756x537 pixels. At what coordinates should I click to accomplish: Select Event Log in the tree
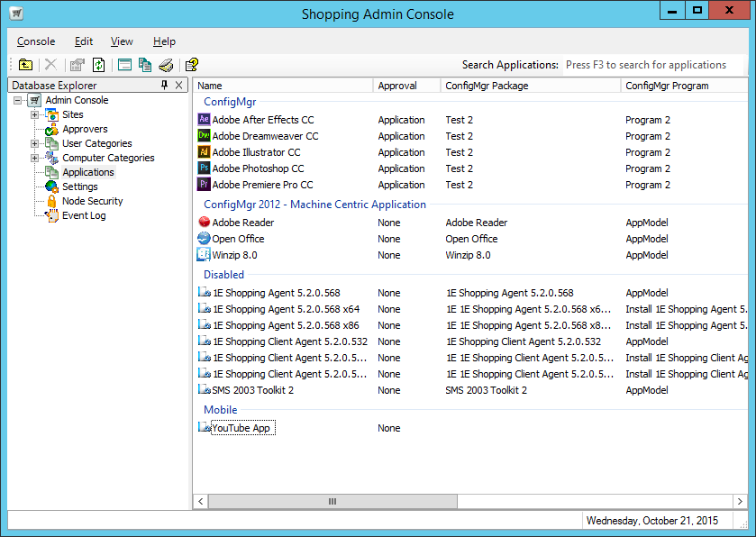pos(83,215)
